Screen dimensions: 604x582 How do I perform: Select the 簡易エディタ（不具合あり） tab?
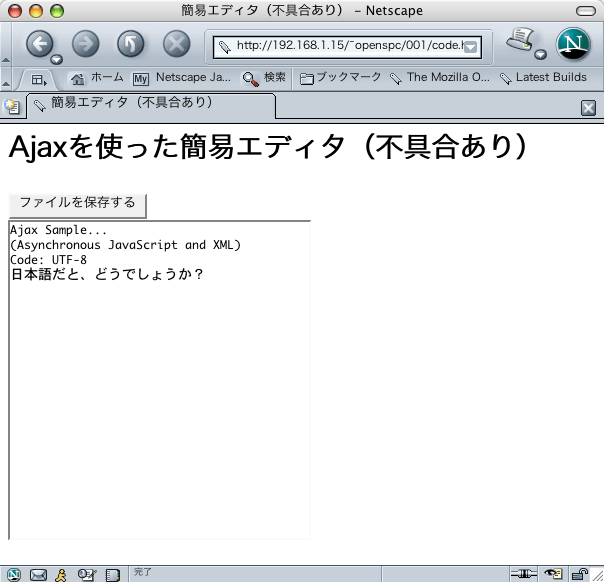(151, 105)
